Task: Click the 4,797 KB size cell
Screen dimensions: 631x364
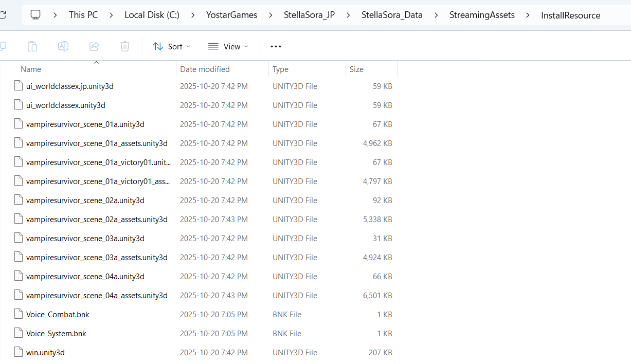Action: pos(377,181)
